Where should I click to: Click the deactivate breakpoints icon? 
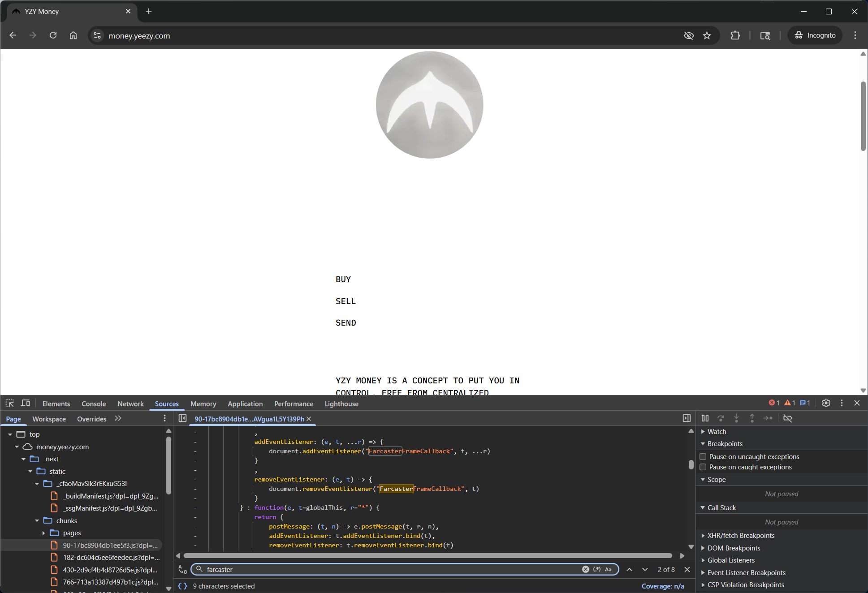(787, 418)
